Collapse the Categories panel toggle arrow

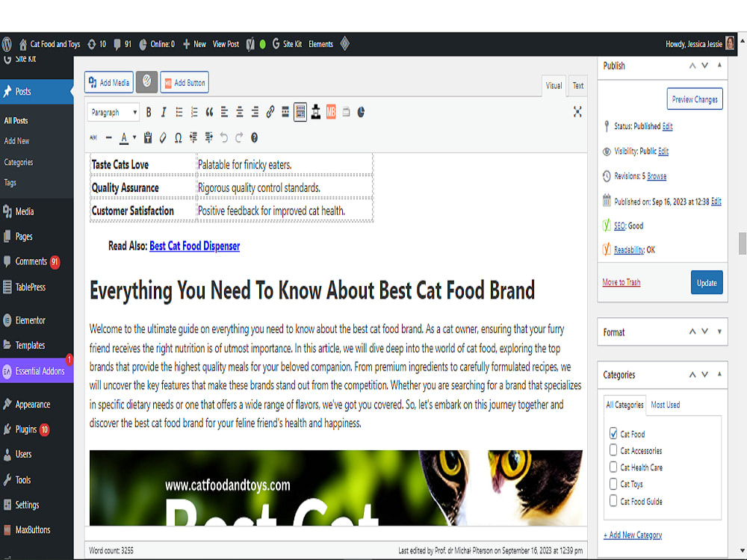[719, 374]
